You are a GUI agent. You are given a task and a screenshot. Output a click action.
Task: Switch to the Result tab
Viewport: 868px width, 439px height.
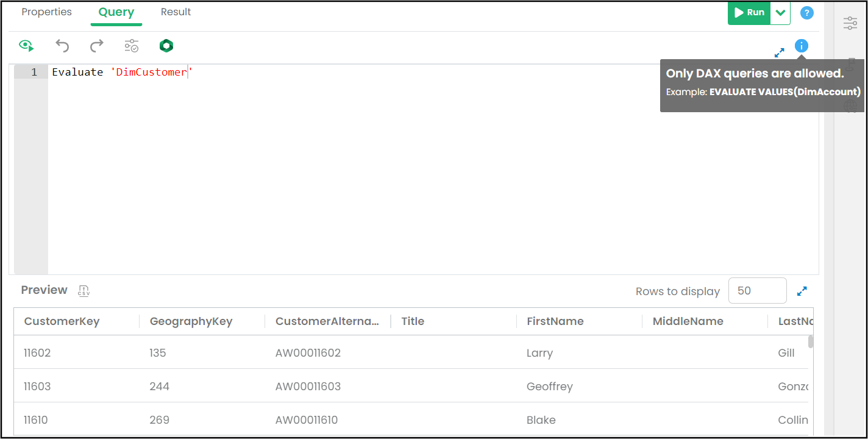click(176, 12)
